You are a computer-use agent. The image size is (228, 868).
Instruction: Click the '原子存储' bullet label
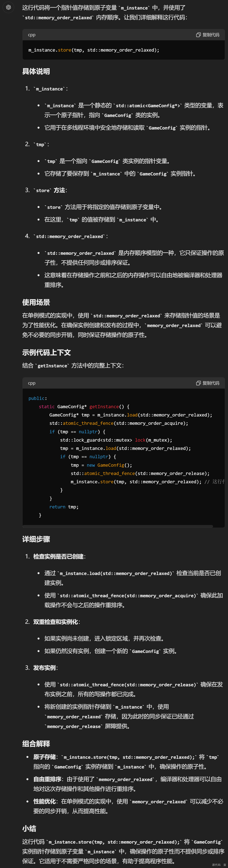tap(44, 757)
